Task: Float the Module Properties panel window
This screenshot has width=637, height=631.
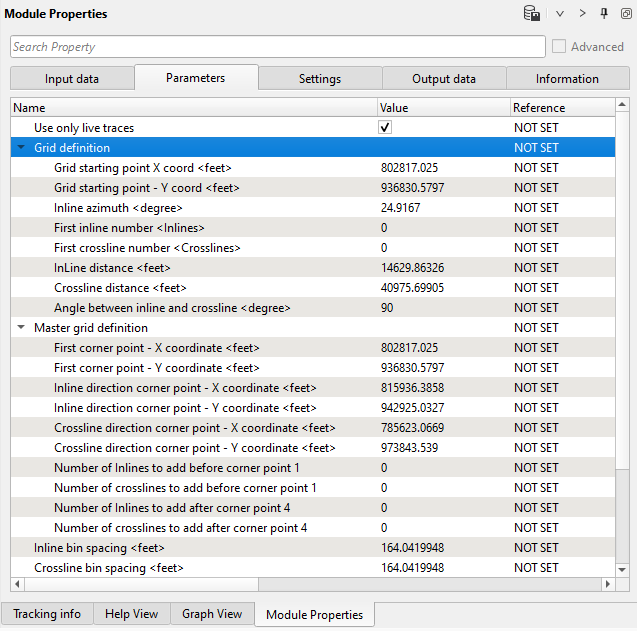Action: coord(625,14)
